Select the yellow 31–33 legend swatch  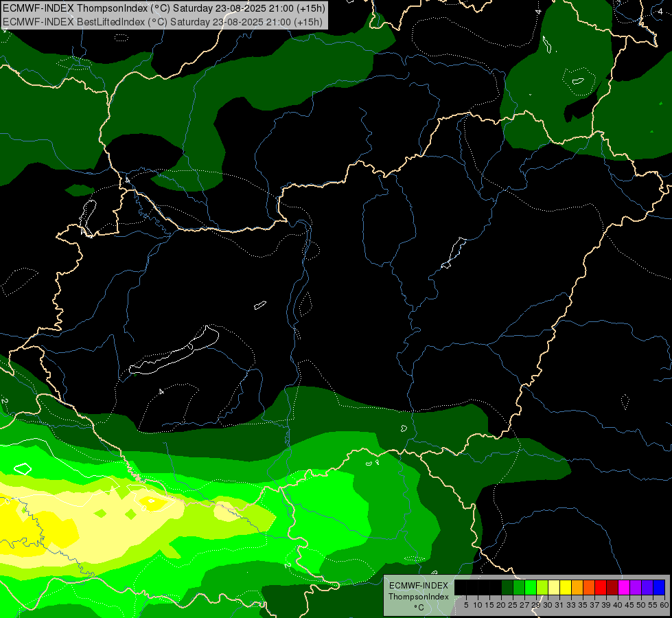tap(566, 587)
